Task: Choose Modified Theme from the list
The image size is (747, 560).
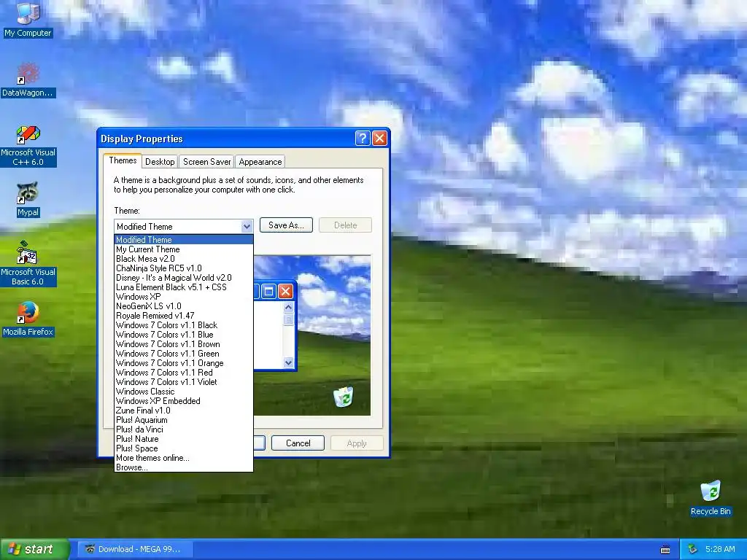Action: pyautogui.click(x=183, y=240)
